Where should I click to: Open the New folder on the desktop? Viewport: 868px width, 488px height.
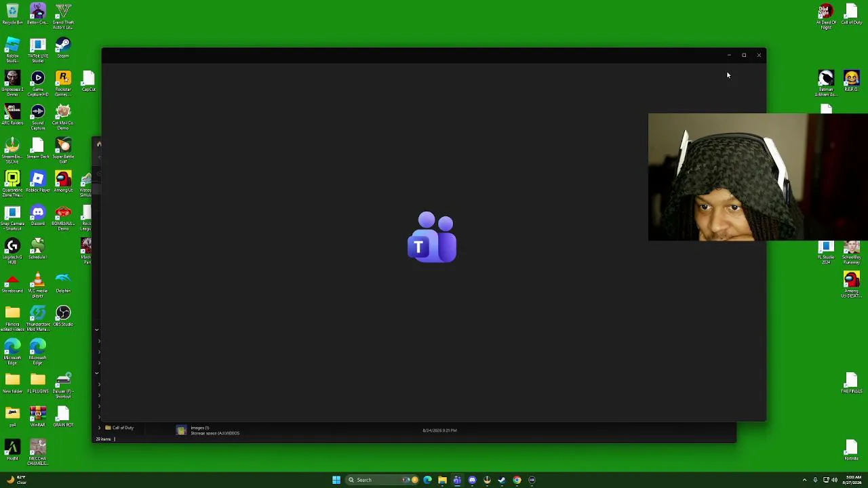(x=12, y=382)
